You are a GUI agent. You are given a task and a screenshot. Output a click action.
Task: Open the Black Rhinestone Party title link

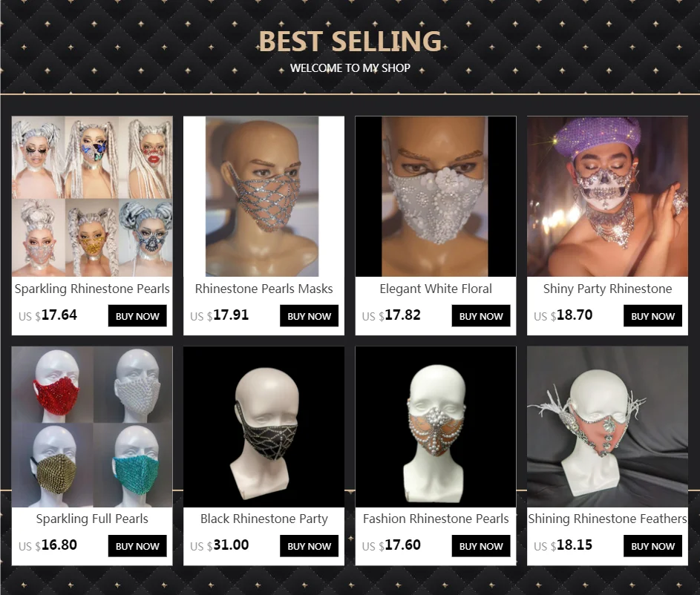264,519
